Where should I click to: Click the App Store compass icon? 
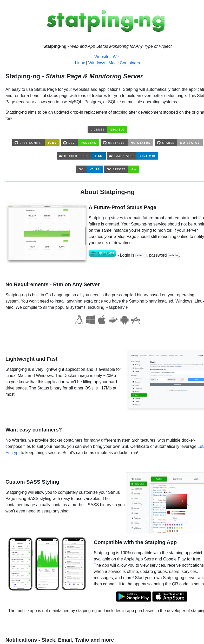point(136,320)
